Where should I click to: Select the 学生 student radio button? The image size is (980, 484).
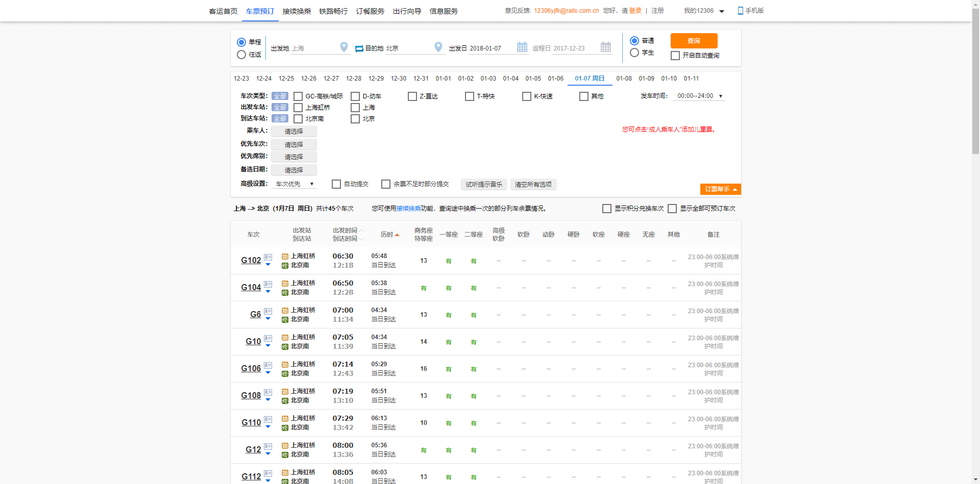tap(634, 53)
